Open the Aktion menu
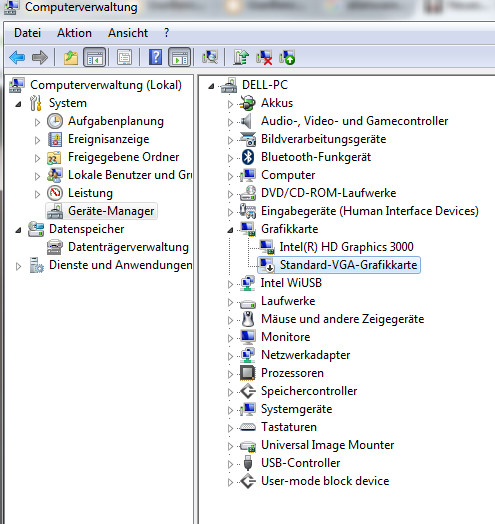495x524 pixels. click(x=74, y=33)
